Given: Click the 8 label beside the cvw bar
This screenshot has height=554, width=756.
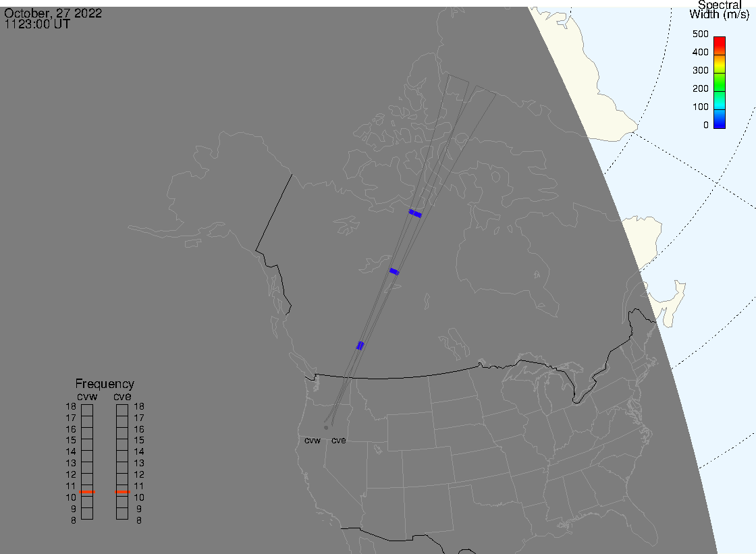Looking at the screenshot, I should click(x=74, y=521).
